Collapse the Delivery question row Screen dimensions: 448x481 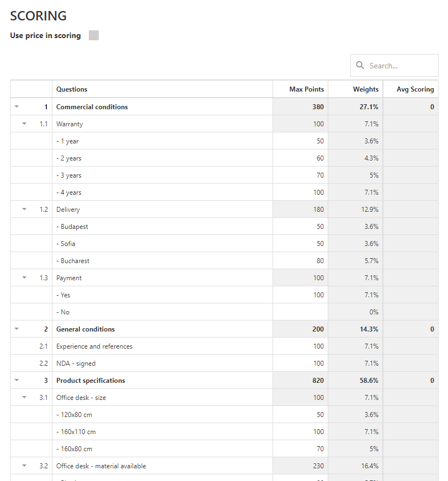coord(24,209)
